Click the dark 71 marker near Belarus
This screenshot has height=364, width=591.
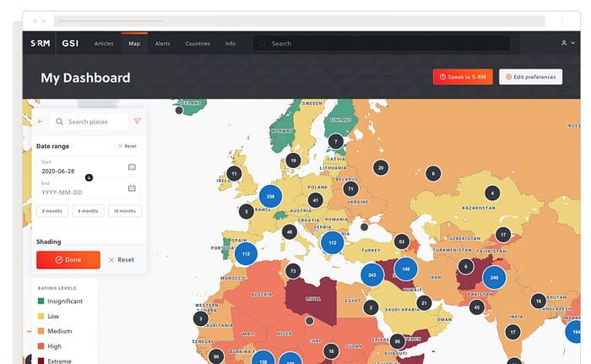pyautogui.click(x=351, y=189)
